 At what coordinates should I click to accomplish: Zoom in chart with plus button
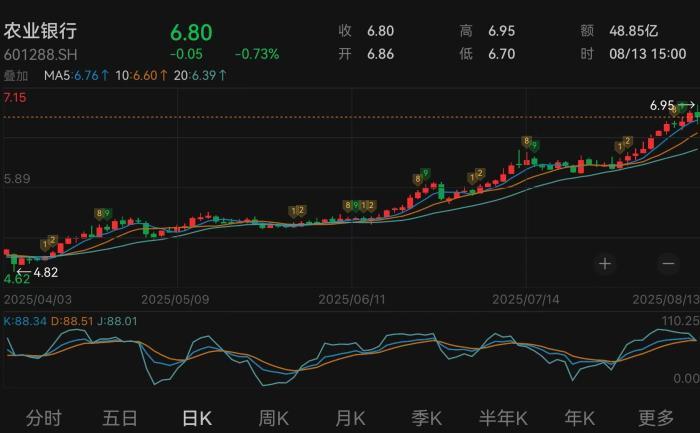click(604, 264)
